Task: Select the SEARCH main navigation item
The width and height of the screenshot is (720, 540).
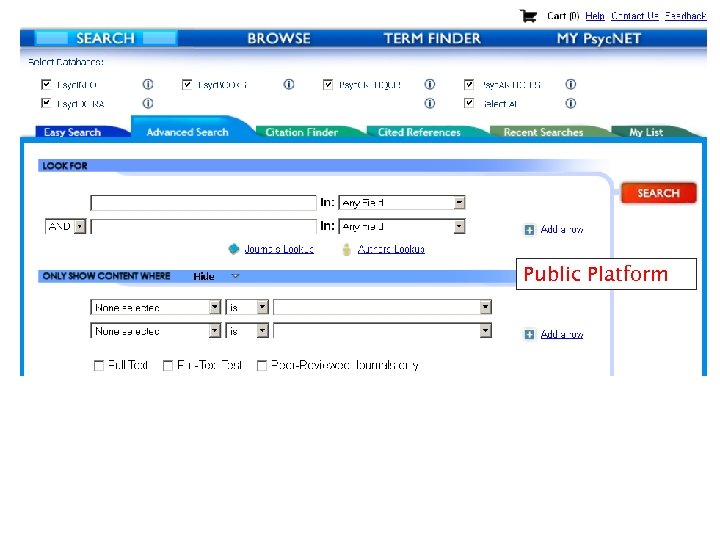Action: click(x=106, y=39)
